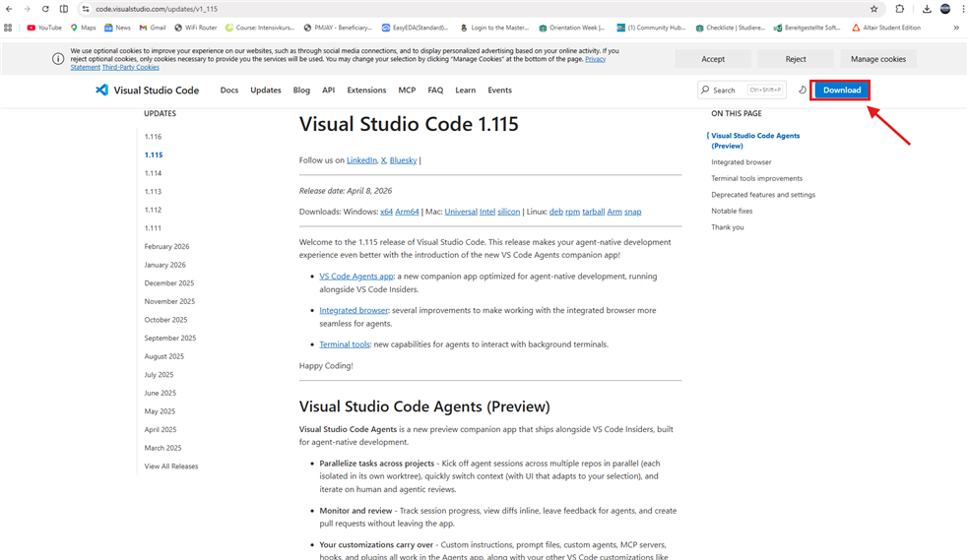Toggle the dark theme moon icon
The width and height of the screenshot is (968, 560).
[x=802, y=90]
